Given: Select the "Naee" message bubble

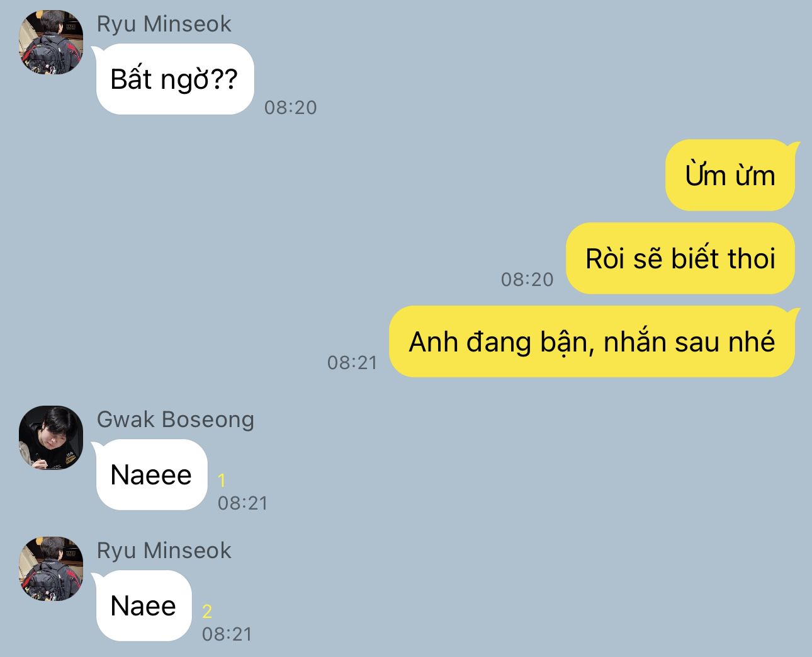Looking at the screenshot, I should pos(143,606).
